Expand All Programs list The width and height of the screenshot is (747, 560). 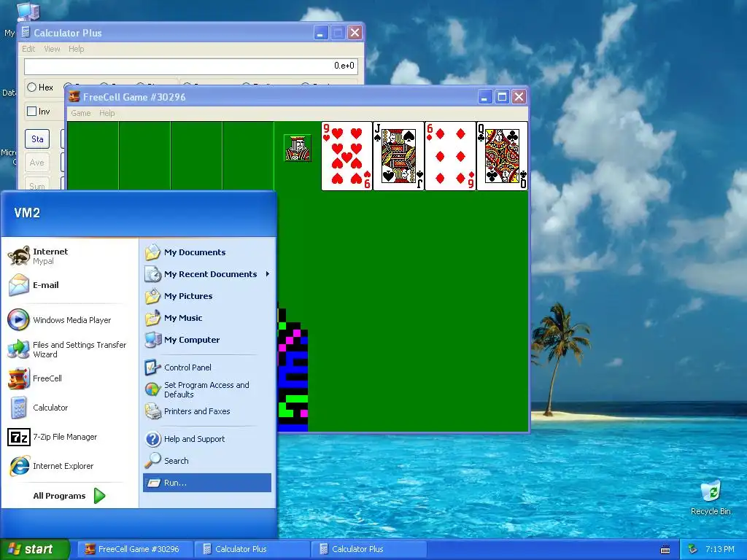[x=69, y=496]
